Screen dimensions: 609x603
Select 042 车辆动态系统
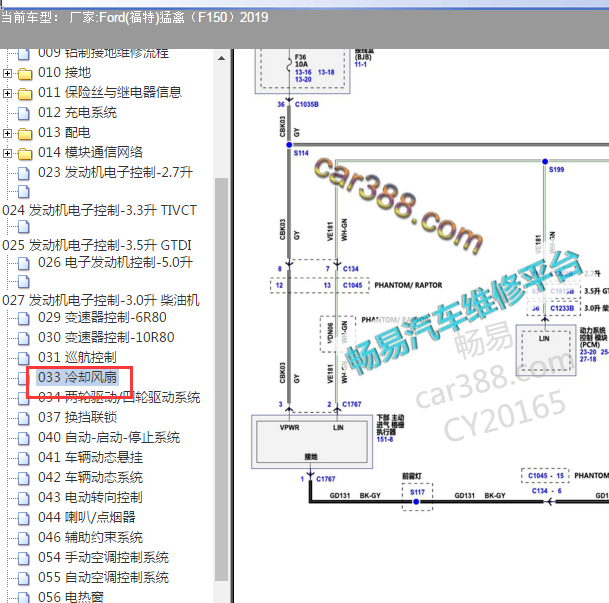tap(90, 478)
